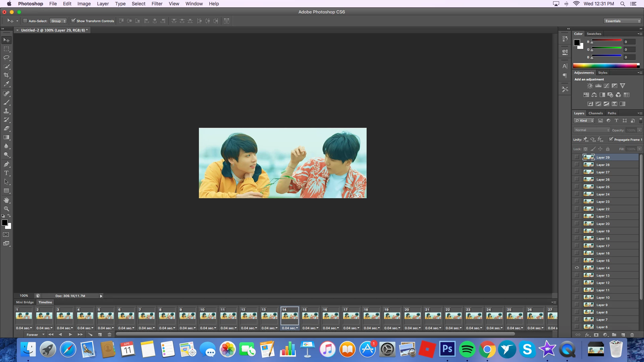Enable the Auto-Select checkbox
Image resolution: width=644 pixels, height=362 pixels.
[25, 21]
